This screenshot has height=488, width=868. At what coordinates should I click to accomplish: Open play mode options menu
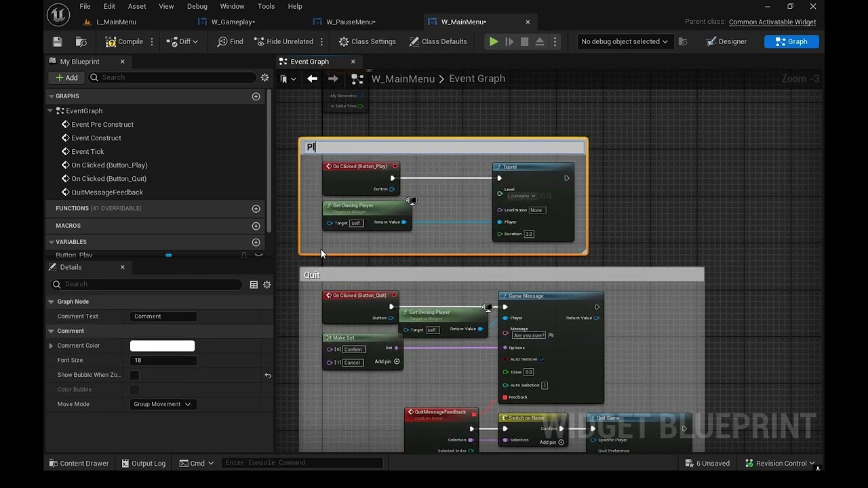click(555, 41)
